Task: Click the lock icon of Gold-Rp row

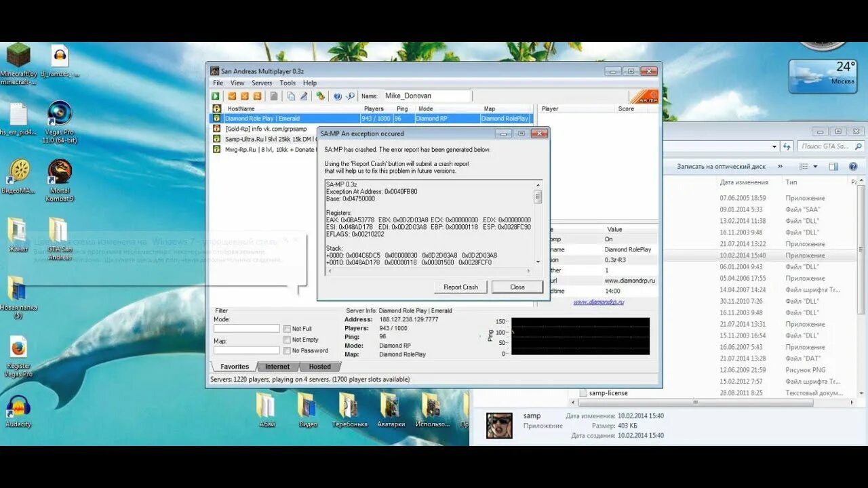Action: [217, 129]
